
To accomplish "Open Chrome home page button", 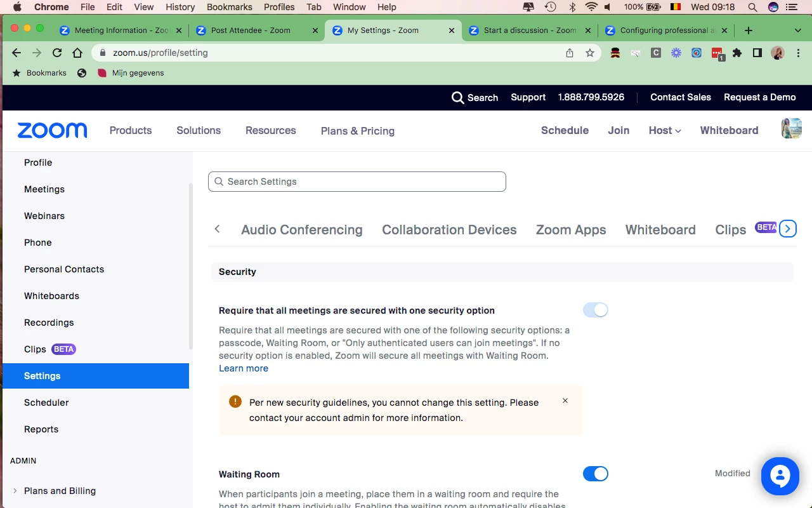I will (77, 53).
